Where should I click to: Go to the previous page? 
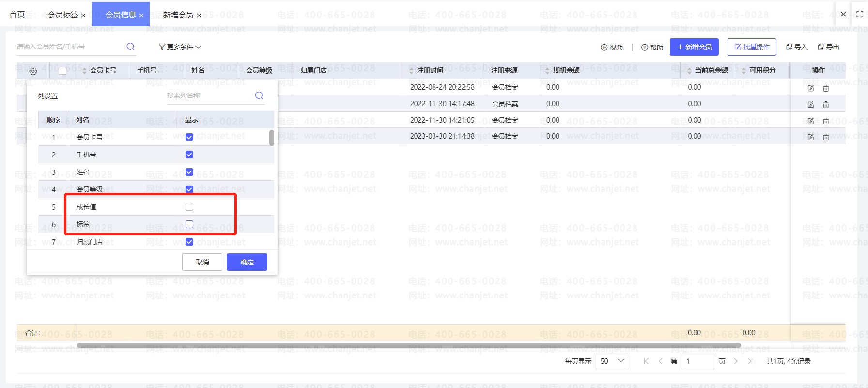pos(660,361)
